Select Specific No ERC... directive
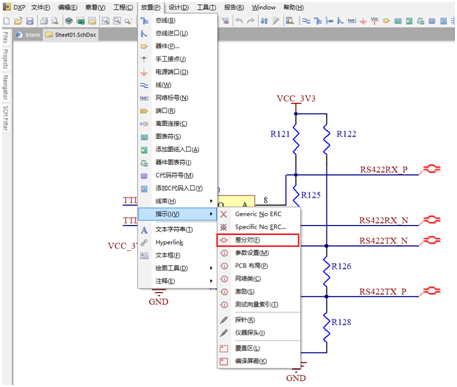Screen dimensions: 457x387 pyautogui.click(x=259, y=227)
